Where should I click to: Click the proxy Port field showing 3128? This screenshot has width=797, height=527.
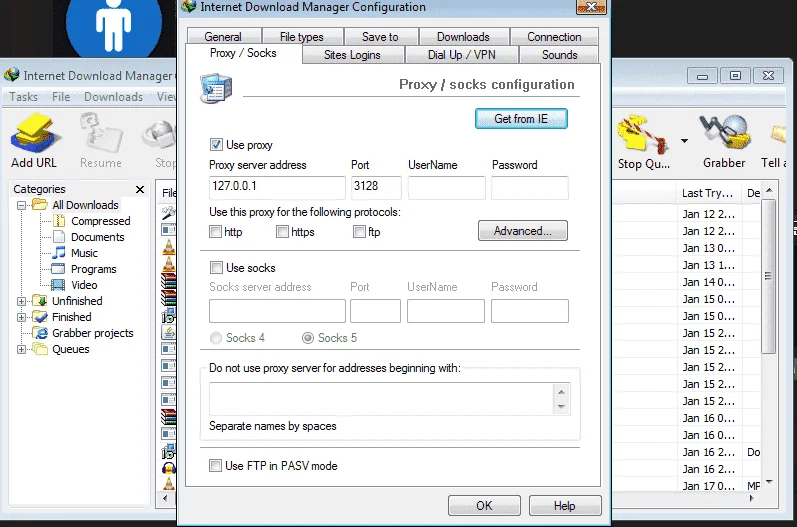pos(376,187)
